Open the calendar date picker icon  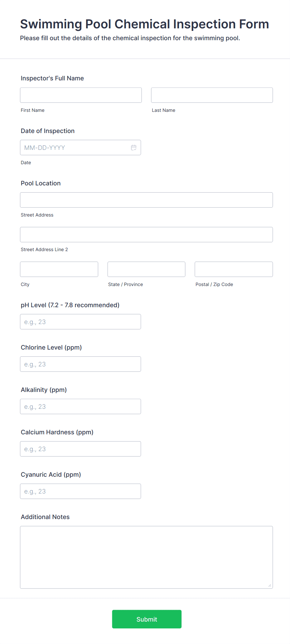[x=134, y=148]
